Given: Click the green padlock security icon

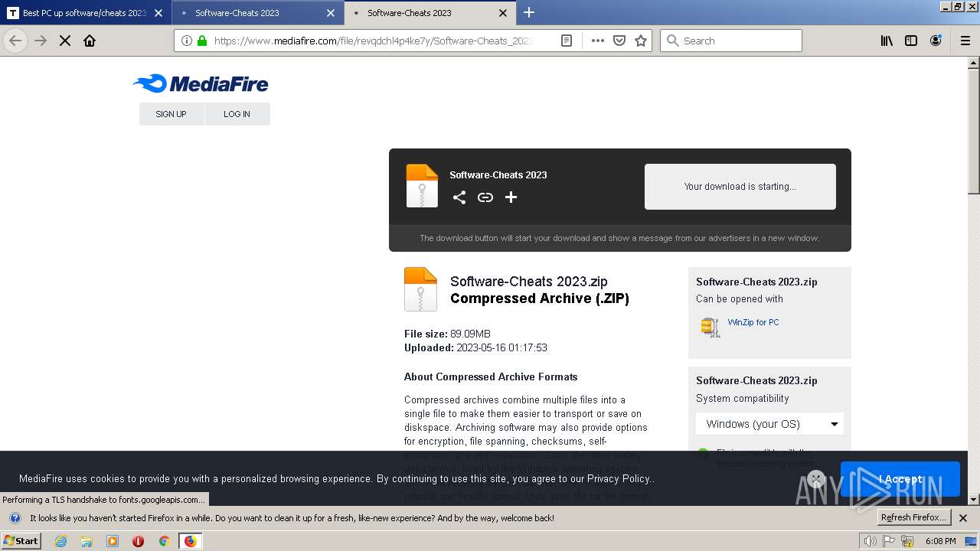Looking at the screenshot, I should [202, 41].
